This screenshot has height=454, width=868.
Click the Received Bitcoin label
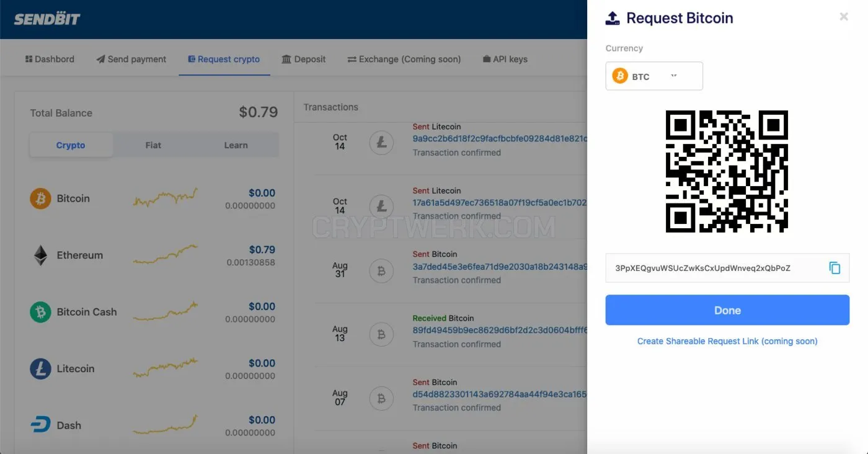tap(443, 318)
